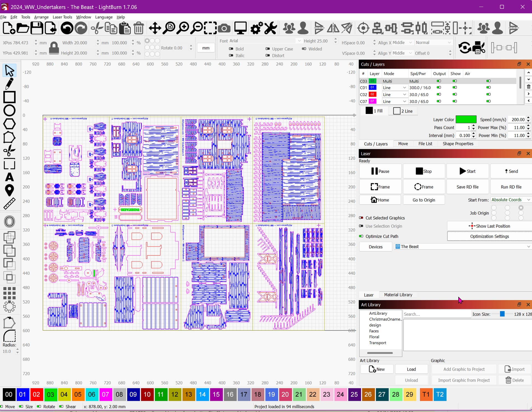Select the Position Laser marker tool
532x412 pixels.
[9, 190]
